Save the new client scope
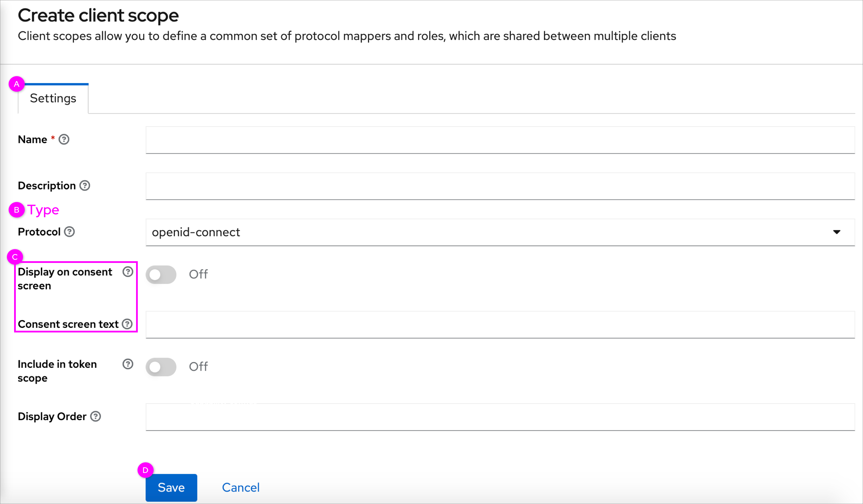This screenshot has width=863, height=504. (x=171, y=487)
